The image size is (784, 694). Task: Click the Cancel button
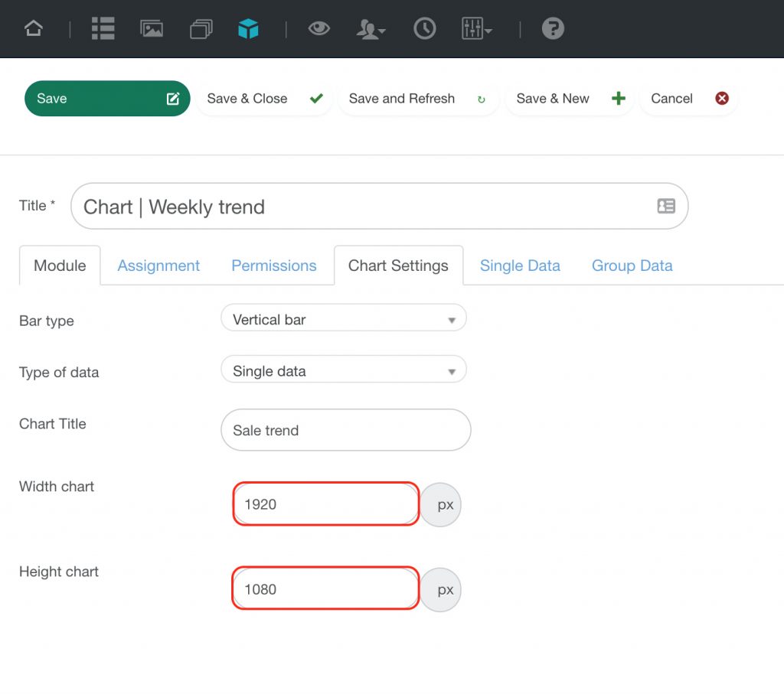tap(688, 99)
